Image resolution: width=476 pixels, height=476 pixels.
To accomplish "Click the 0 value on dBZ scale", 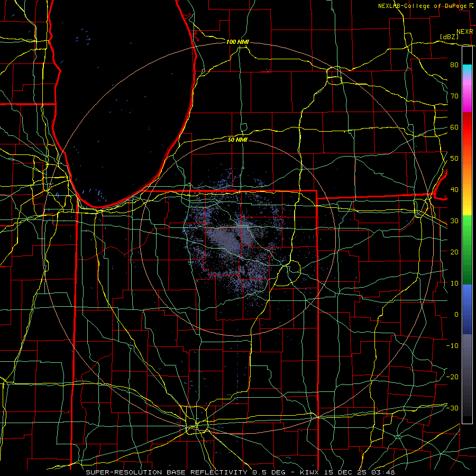I will click(456, 315).
